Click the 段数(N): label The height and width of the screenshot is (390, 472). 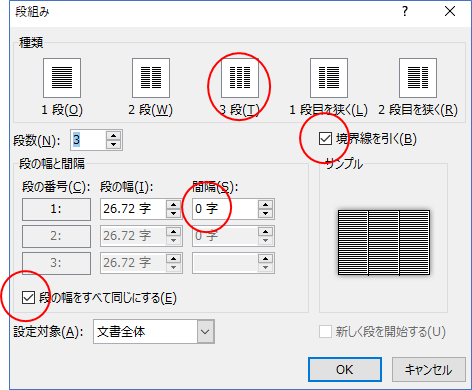pos(37,140)
